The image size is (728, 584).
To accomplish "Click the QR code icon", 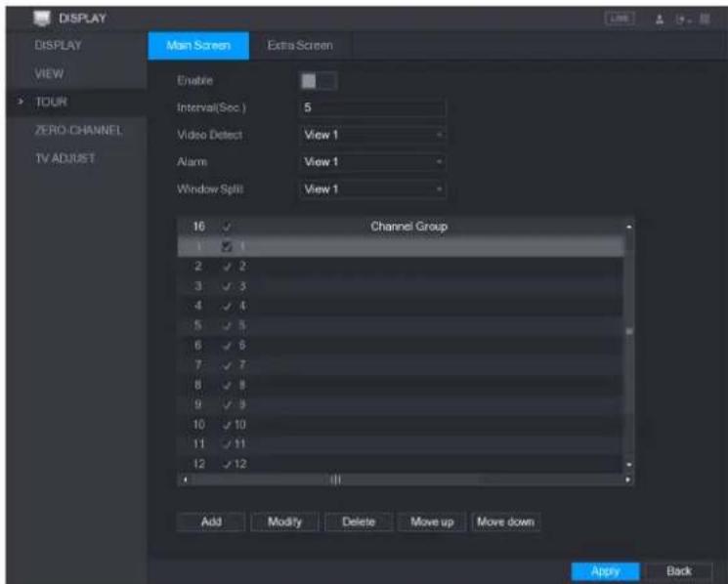I will coord(705,19).
